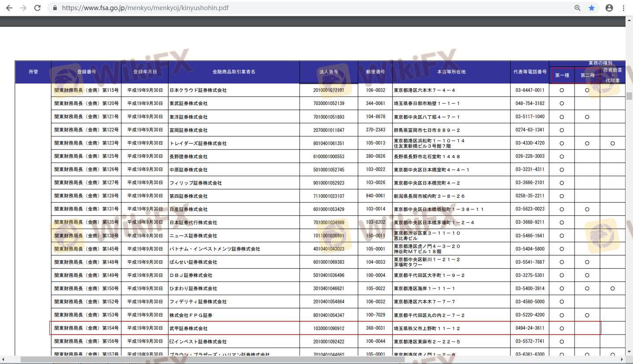Click the 所管 column header
633x364 pixels.
click(33, 72)
